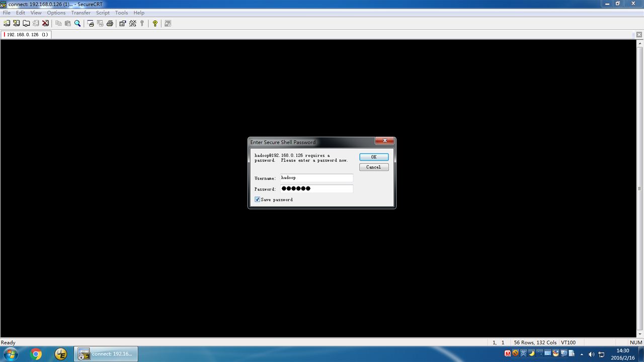
Task: Click the Paste toolbar icon
Action: point(68,23)
